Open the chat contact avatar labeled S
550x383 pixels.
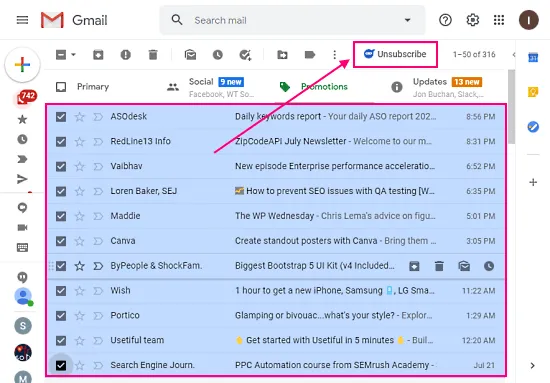[23, 326]
